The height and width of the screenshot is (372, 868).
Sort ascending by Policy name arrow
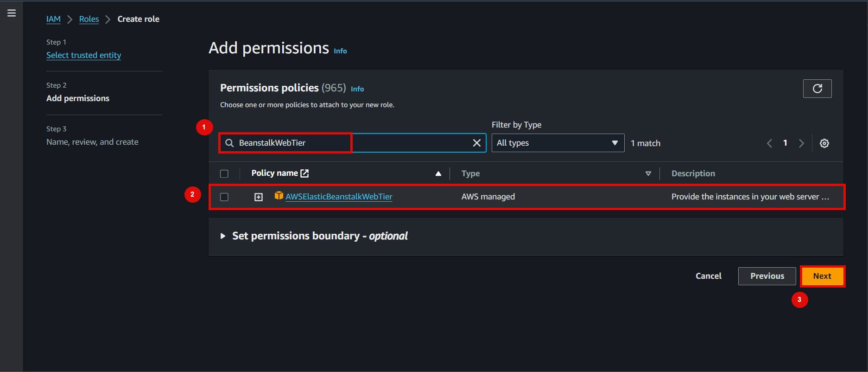(438, 173)
